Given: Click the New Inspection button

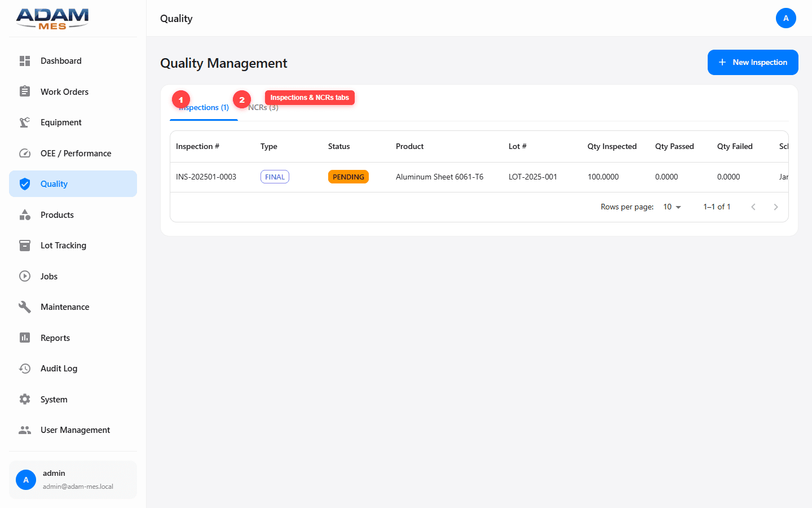Looking at the screenshot, I should coord(752,62).
